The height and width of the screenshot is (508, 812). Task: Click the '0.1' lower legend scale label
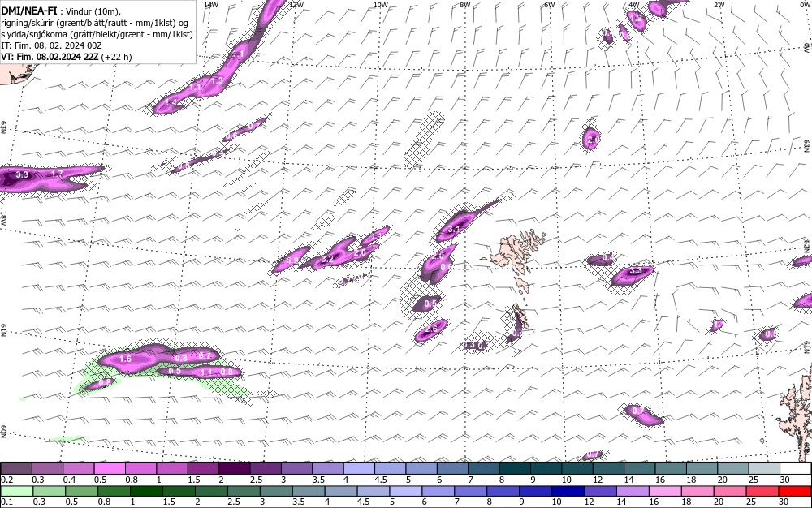(6, 502)
